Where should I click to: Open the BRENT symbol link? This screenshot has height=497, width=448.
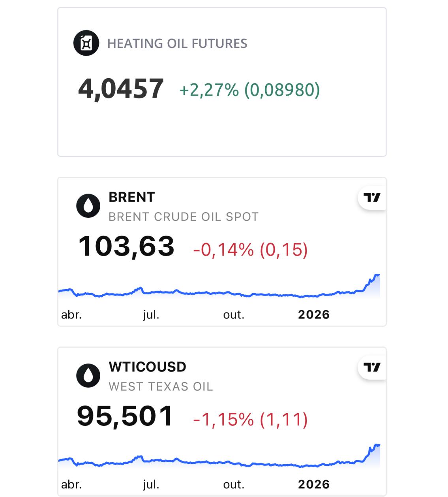click(131, 197)
